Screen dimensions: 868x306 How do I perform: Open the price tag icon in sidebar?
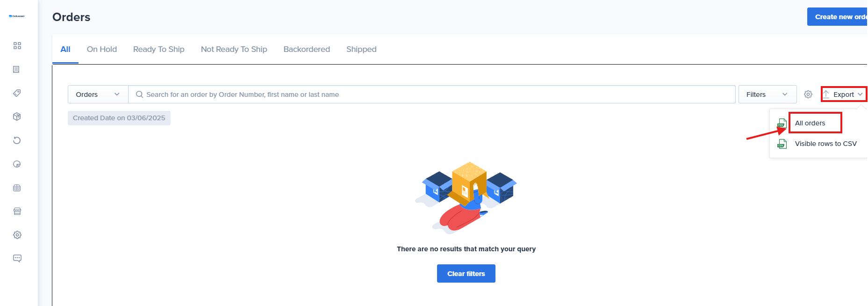17,93
